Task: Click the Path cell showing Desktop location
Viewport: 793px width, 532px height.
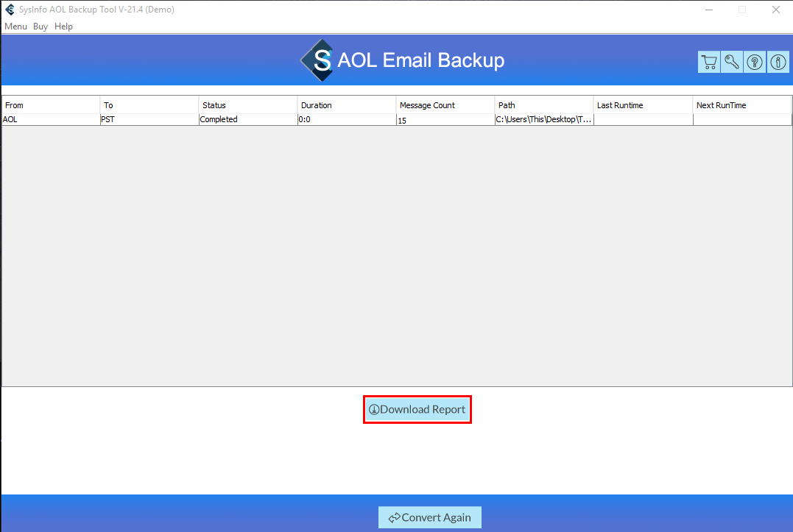Action: coord(543,119)
